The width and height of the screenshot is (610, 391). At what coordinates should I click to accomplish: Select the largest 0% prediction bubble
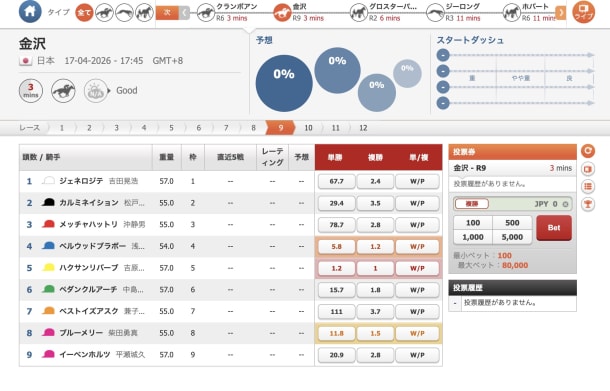(x=284, y=83)
